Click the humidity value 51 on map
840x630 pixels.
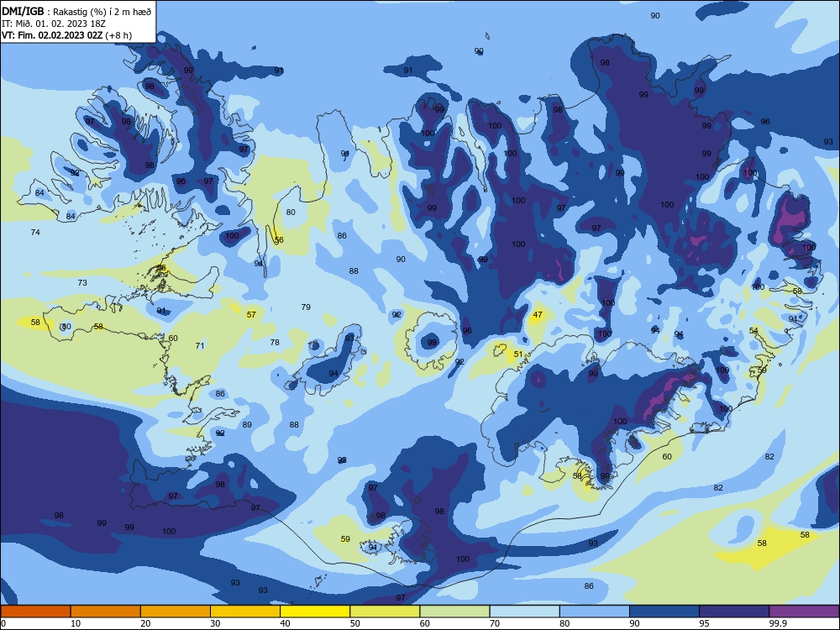coord(518,354)
